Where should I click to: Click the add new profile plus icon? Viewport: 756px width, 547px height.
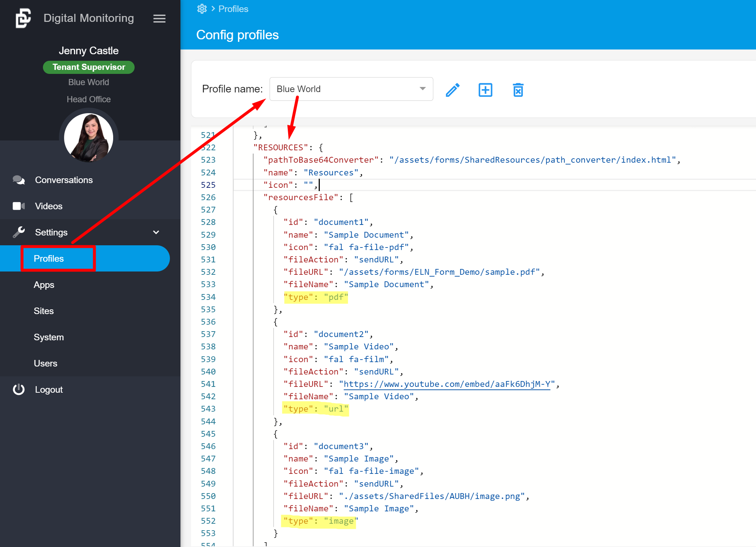[x=485, y=90]
